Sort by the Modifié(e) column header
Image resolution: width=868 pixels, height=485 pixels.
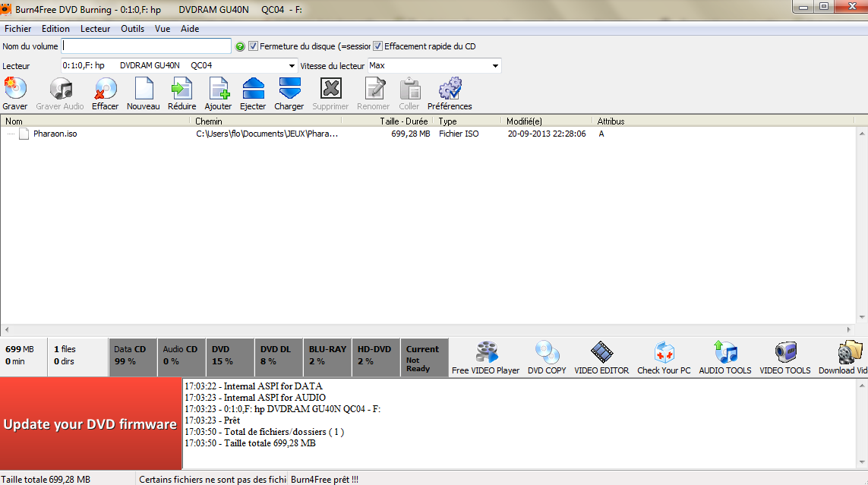[x=547, y=121]
